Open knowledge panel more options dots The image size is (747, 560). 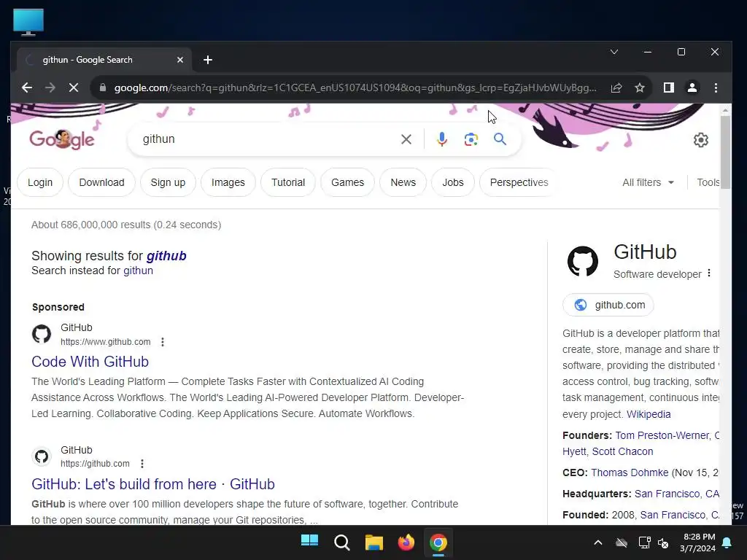point(709,273)
